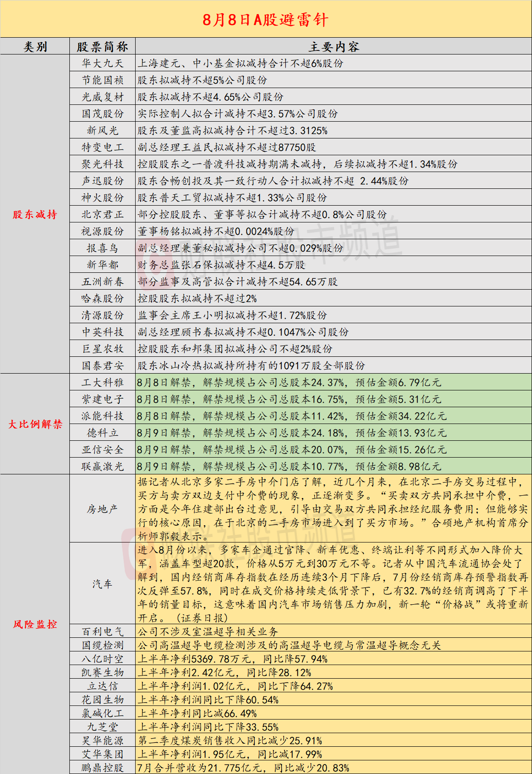This screenshot has height=774, width=532.
Task: Select stock name 报喜鸟
Action: click(102, 248)
